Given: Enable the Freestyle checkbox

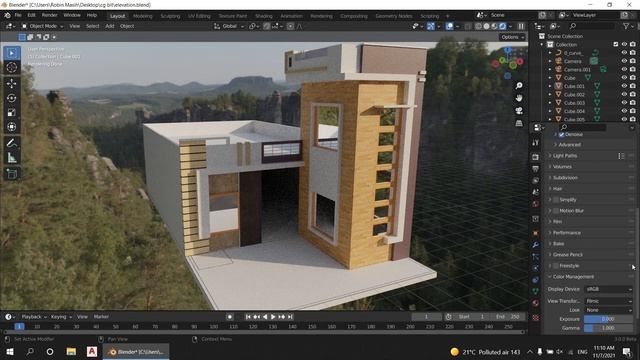Looking at the screenshot, I should click(x=556, y=266).
